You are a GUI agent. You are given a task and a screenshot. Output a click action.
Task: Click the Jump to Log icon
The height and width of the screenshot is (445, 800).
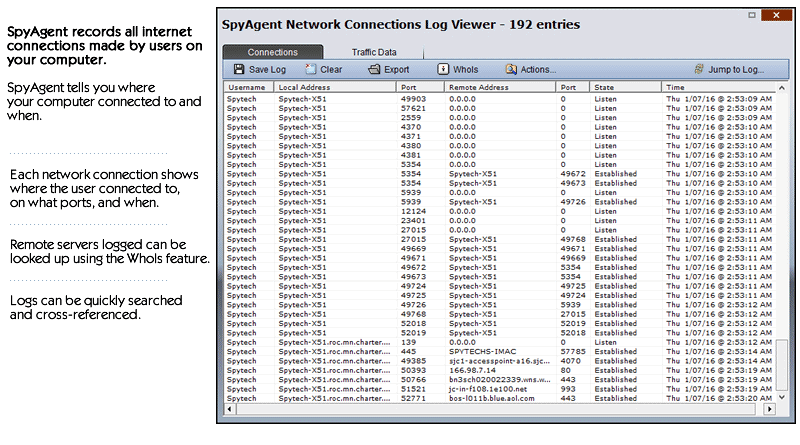point(699,69)
